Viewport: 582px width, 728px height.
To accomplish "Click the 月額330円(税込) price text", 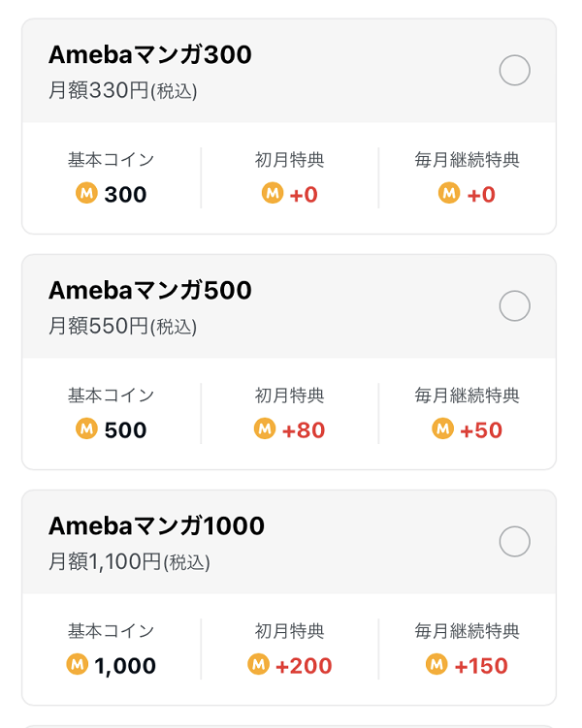I will [x=123, y=90].
